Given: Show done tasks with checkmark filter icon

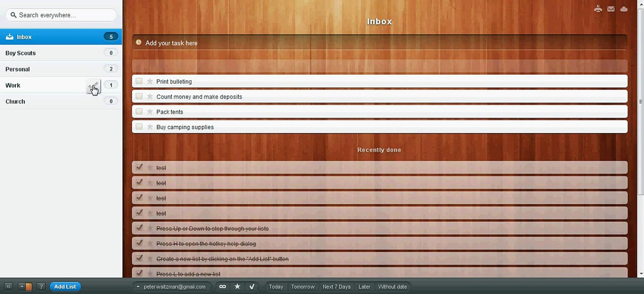Looking at the screenshot, I should point(252,287).
